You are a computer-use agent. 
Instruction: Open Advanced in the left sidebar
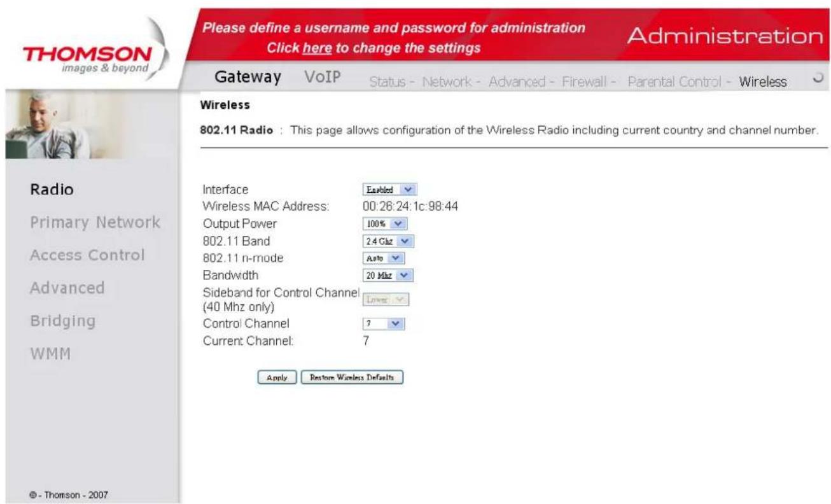[67, 288]
